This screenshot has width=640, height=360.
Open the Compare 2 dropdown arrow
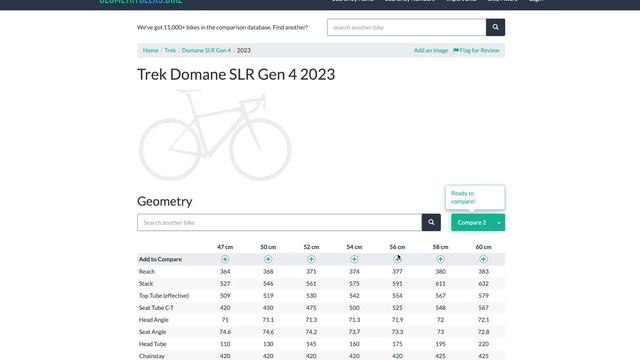coord(499,222)
